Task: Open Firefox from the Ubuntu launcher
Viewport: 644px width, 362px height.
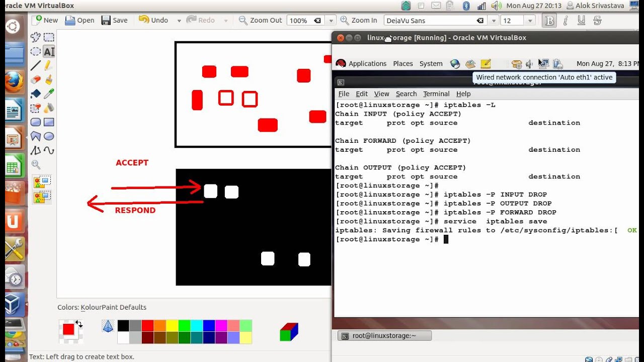Action: [x=14, y=81]
